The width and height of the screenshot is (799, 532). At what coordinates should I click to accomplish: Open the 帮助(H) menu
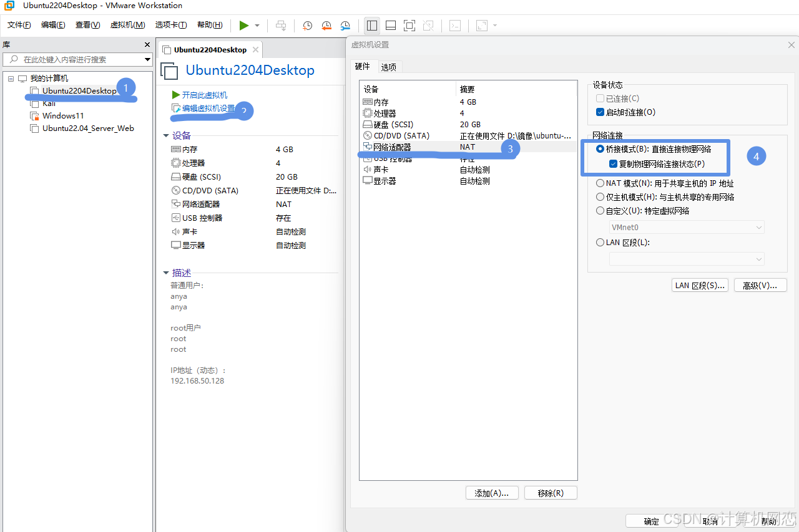tap(210, 25)
